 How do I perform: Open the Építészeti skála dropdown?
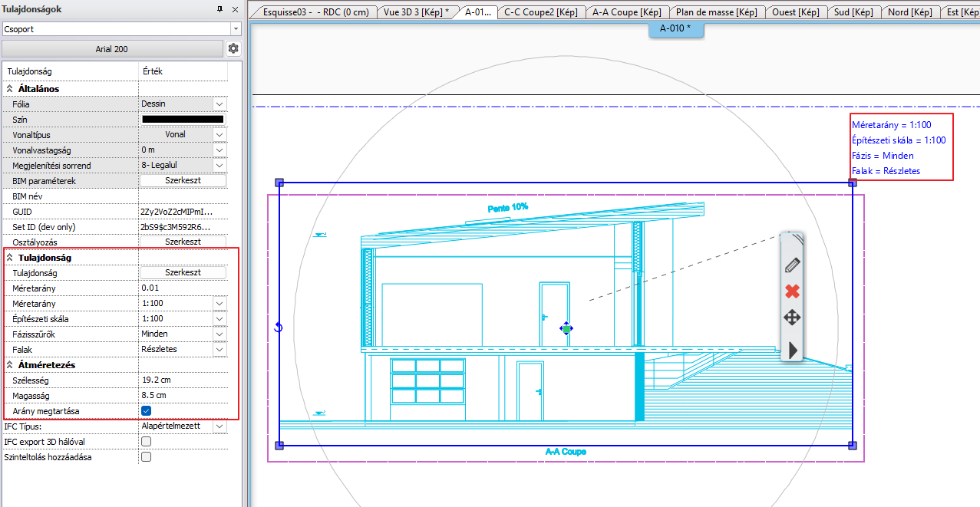point(219,318)
